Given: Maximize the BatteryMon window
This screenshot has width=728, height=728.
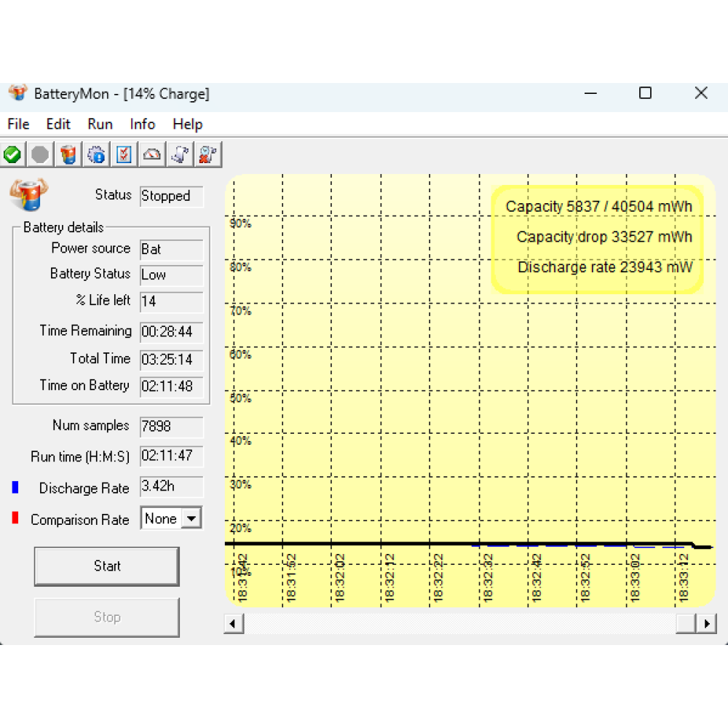Looking at the screenshot, I should click(645, 93).
